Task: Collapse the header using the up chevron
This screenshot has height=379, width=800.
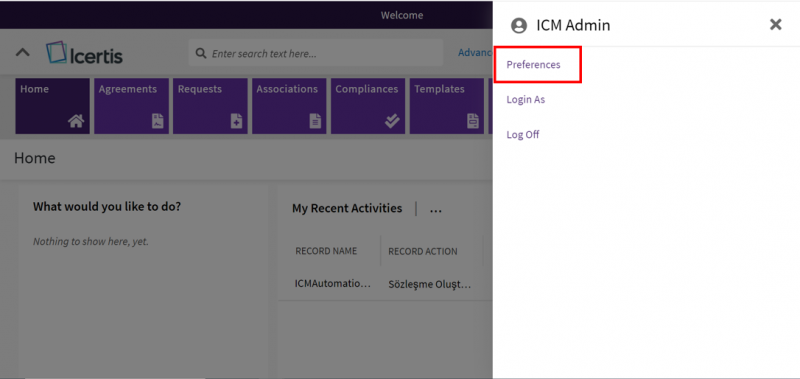Action: point(22,53)
